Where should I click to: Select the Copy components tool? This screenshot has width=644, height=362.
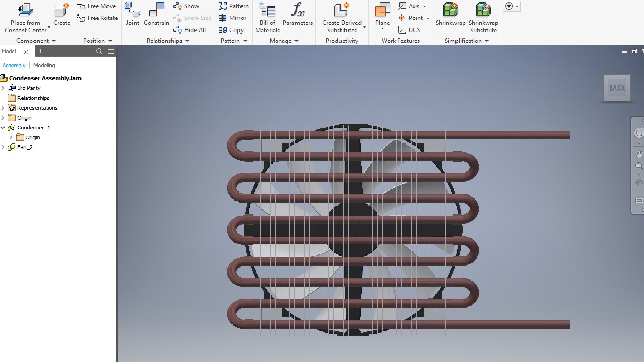pos(231,30)
